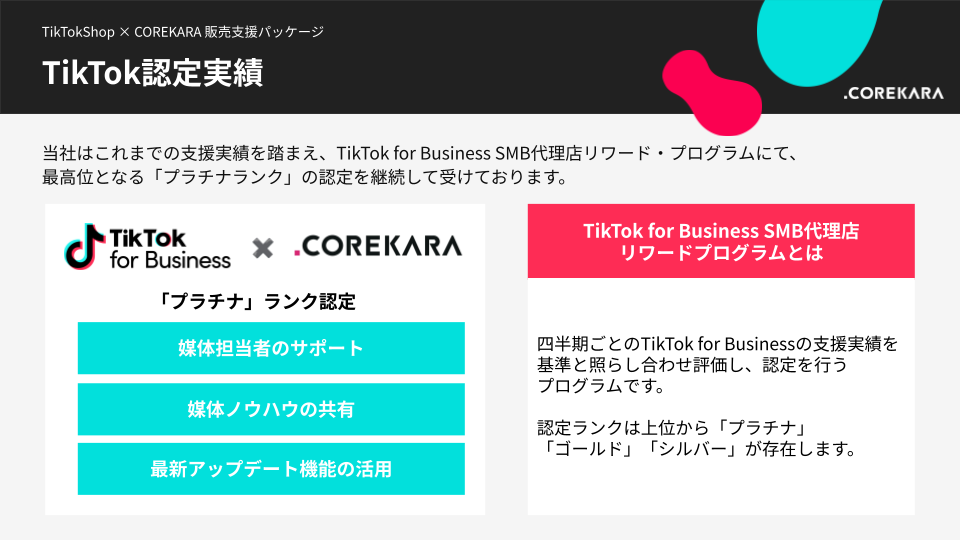Click the 「プラチナ」ランク認定 heading
This screenshot has width=960, height=540.
[x=258, y=301]
